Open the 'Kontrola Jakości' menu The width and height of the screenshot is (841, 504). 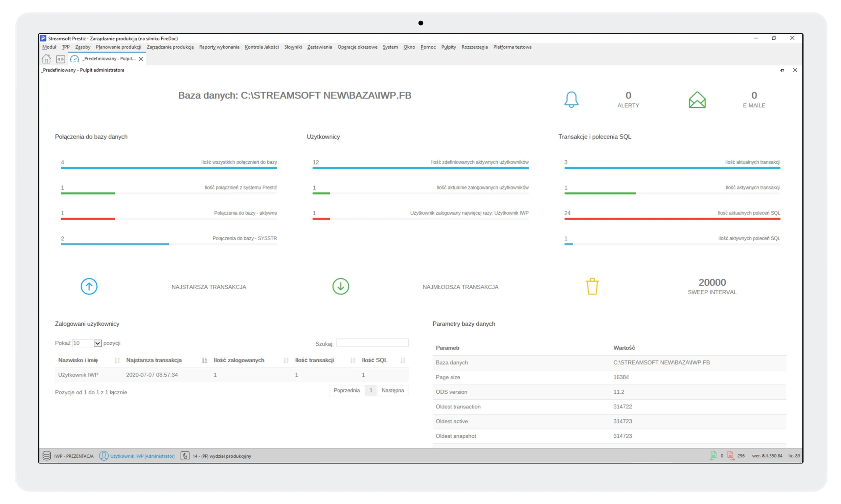tap(261, 47)
